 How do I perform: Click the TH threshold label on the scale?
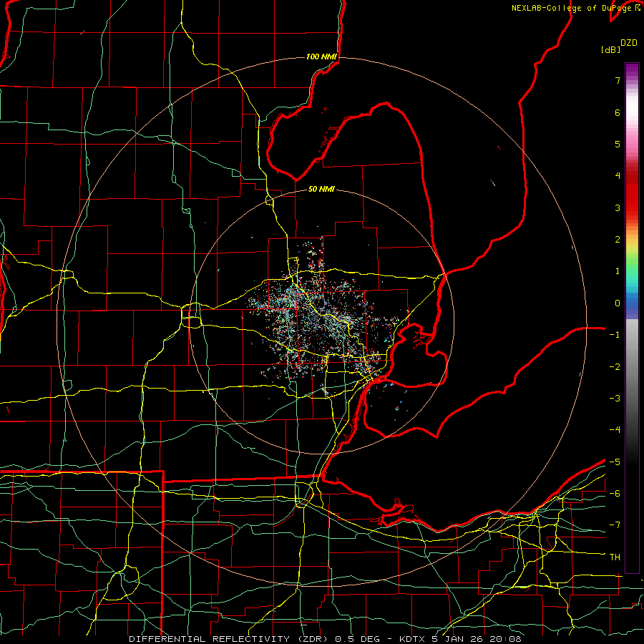click(615, 557)
